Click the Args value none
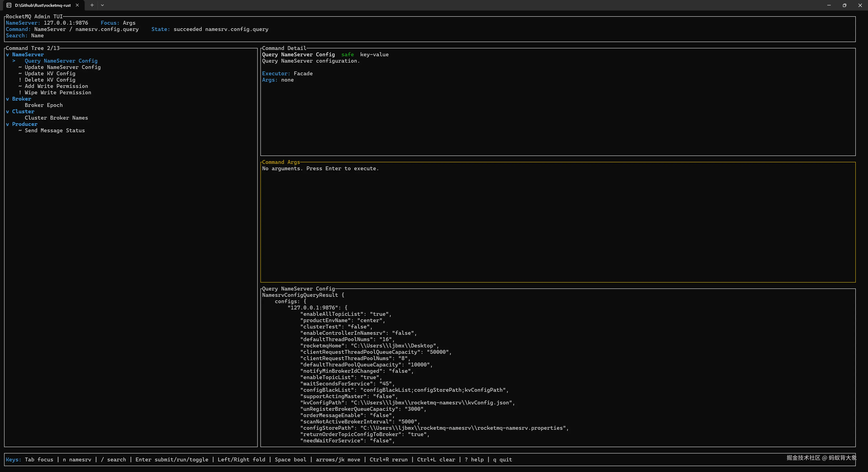 [288, 80]
